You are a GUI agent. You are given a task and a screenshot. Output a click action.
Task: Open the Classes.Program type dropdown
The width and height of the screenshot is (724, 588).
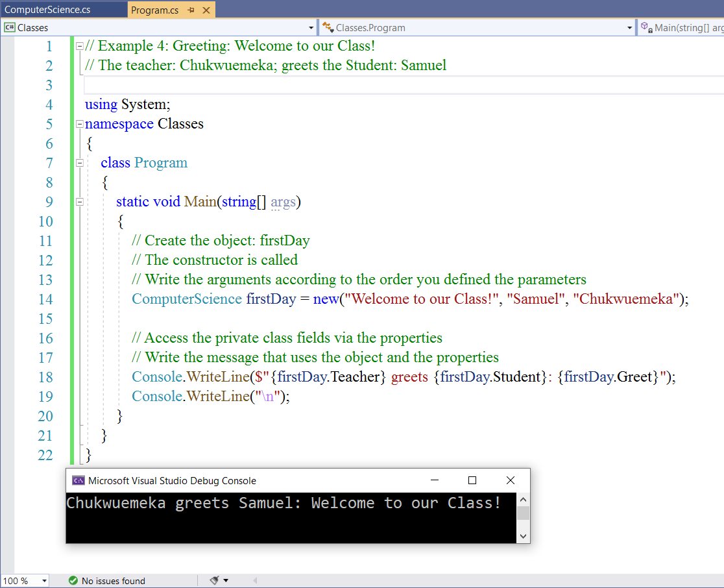click(629, 28)
